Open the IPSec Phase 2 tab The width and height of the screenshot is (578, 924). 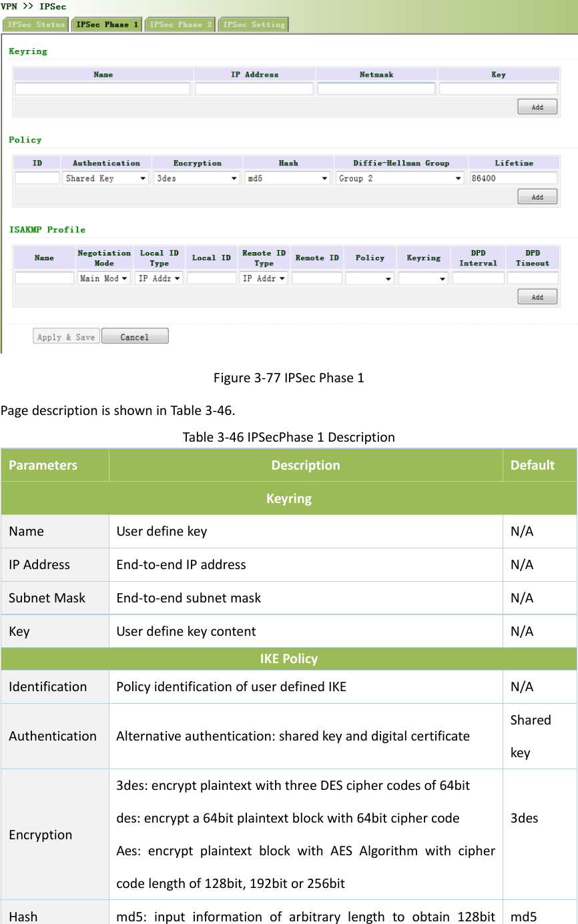[x=180, y=24]
